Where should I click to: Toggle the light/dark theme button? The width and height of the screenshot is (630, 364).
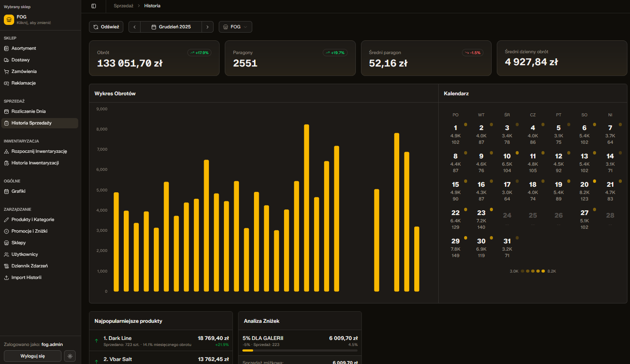coord(70,356)
